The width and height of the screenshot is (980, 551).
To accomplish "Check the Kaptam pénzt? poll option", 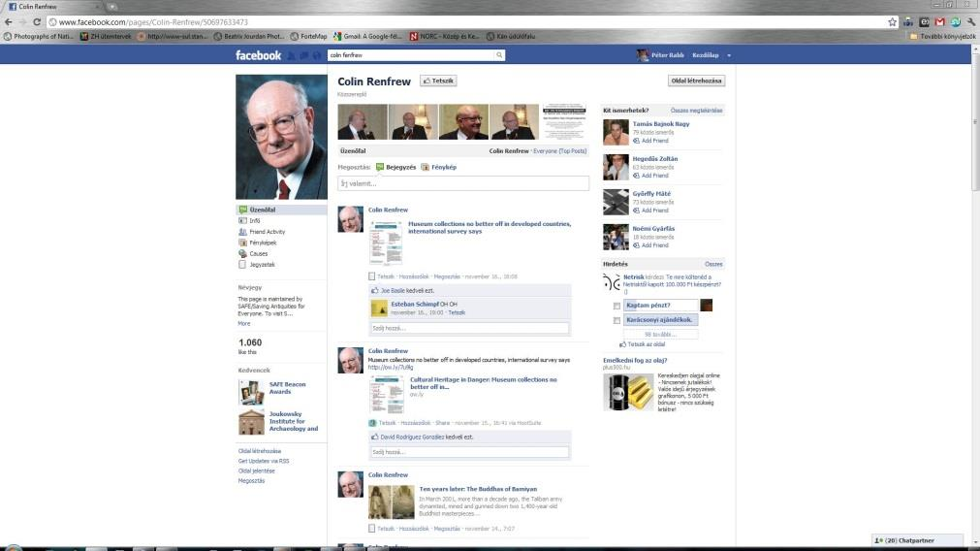I will click(616, 306).
